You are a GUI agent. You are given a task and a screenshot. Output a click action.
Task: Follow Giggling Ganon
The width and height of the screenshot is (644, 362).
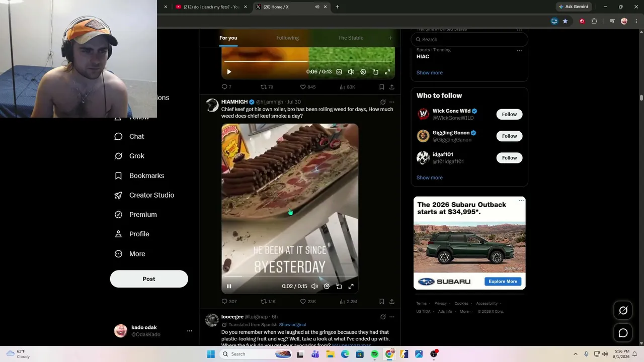pos(509,136)
